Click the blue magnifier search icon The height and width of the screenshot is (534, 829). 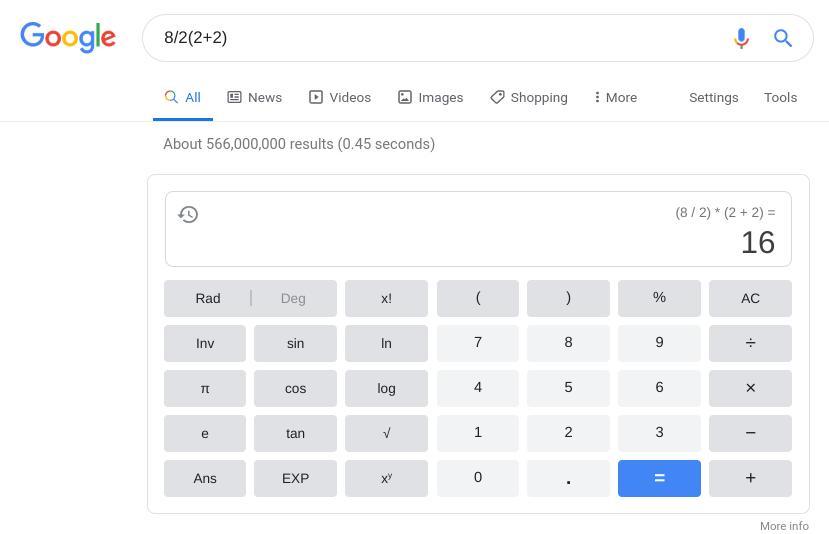(783, 38)
